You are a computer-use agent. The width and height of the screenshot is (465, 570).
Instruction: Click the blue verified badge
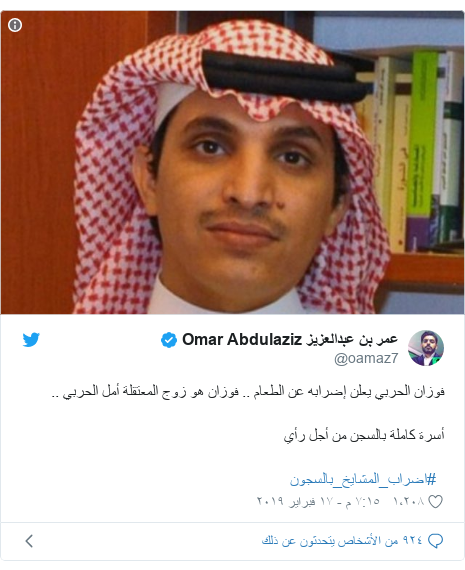pos(169,340)
